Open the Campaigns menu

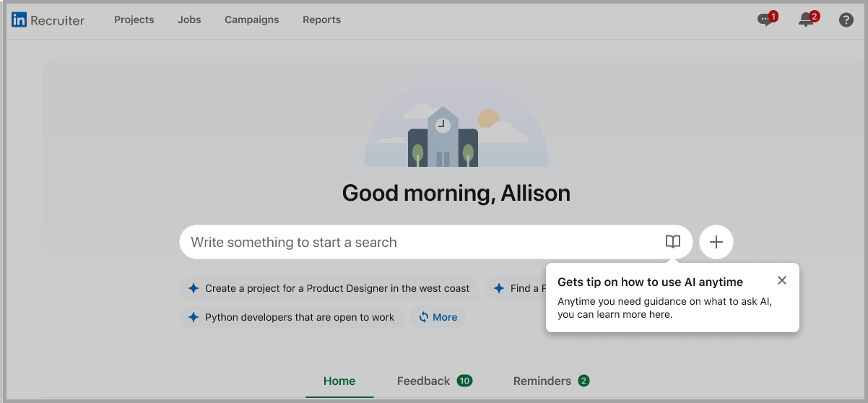pyautogui.click(x=252, y=19)
